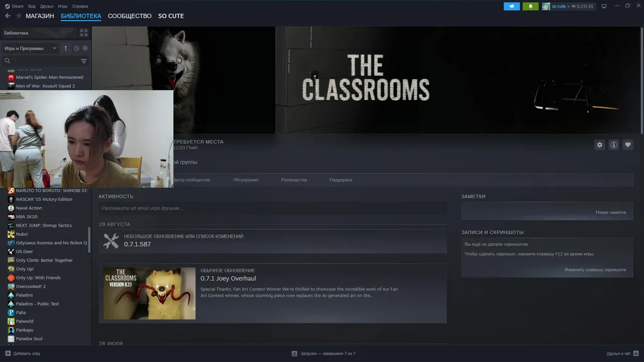
Task: Open game settings gear icon
Action: pyautogui.click(x=599, y=145)
